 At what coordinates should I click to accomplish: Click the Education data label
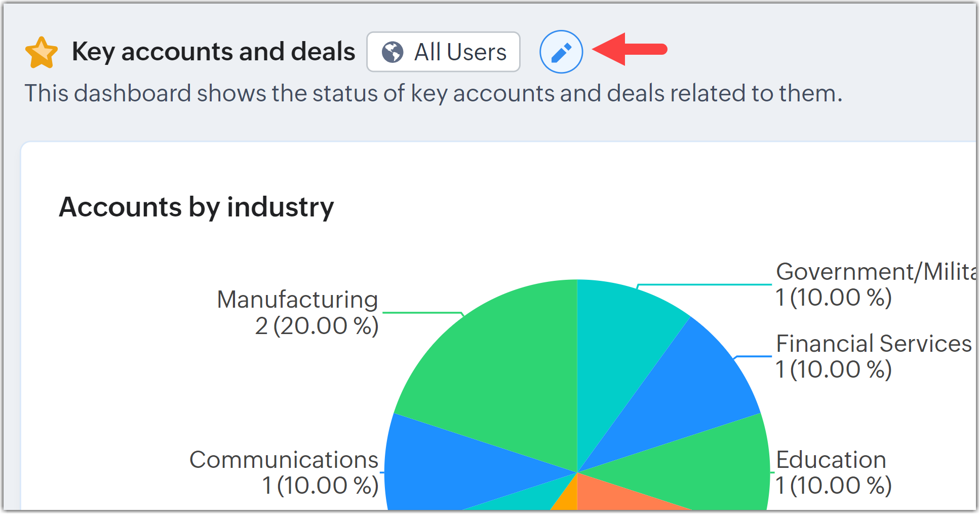833,472
